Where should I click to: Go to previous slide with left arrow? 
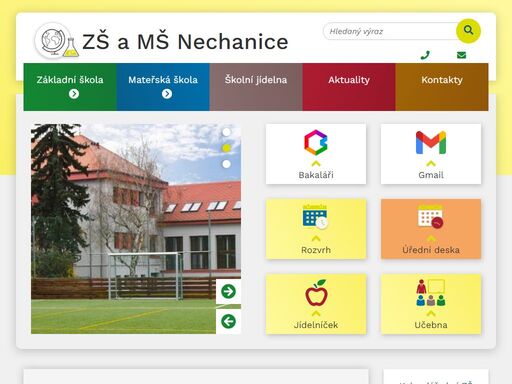tap(228, 321)
